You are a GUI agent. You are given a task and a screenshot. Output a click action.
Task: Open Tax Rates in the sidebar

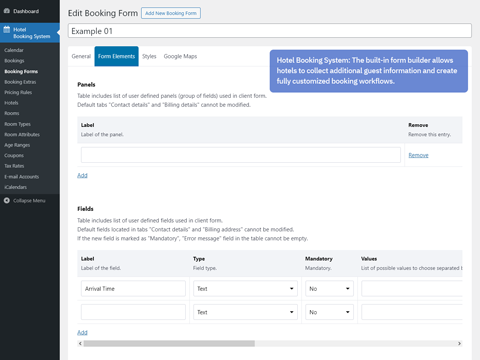pos(14,166)
